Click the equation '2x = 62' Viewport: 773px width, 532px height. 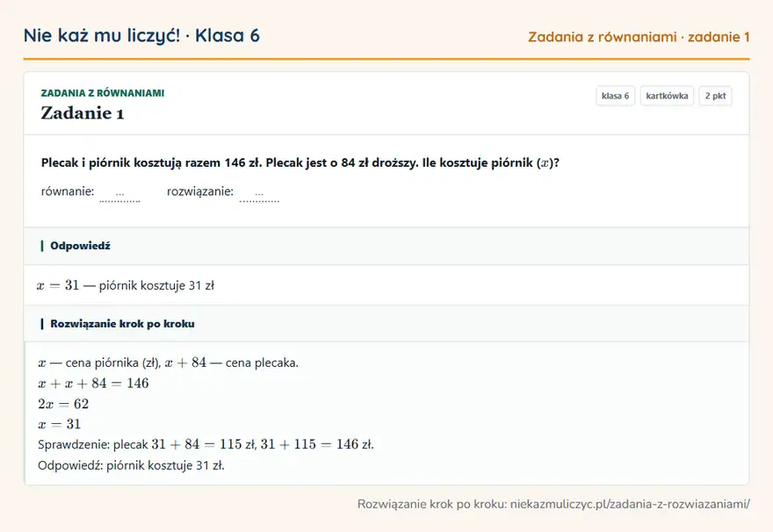[63, 404]
